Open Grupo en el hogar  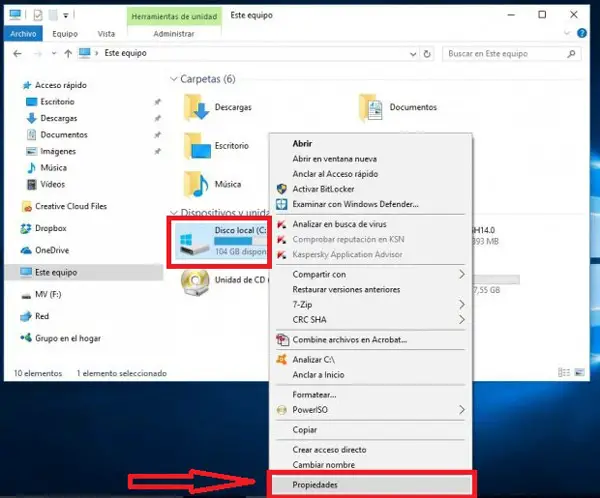68,338
